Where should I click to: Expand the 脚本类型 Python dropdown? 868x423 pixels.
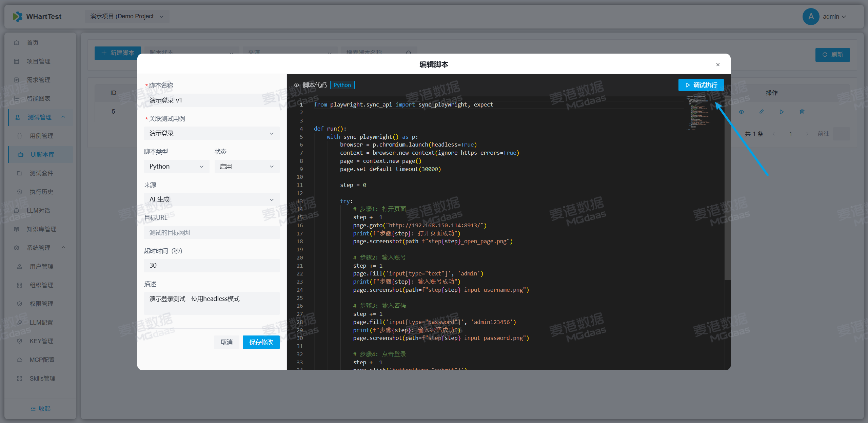[x=176, y=166]
